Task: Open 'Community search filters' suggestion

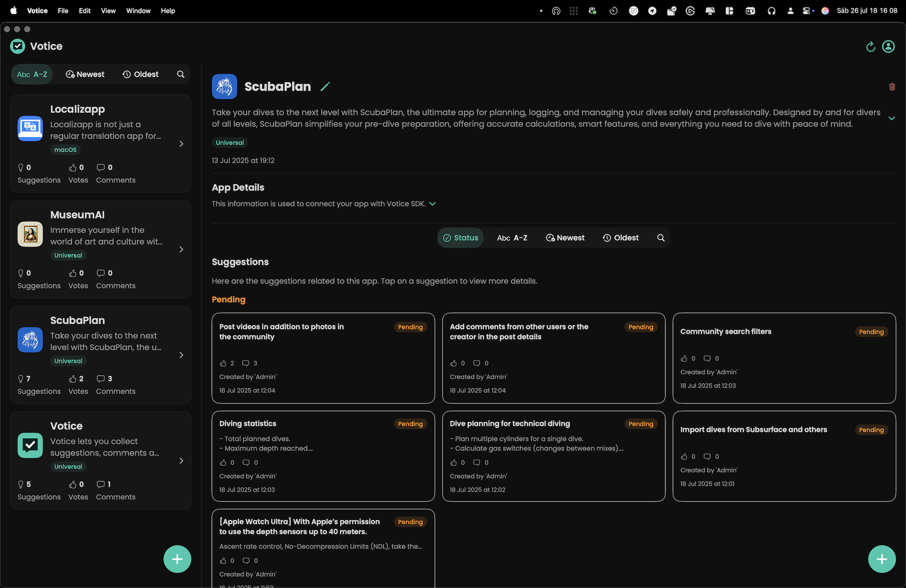Action: (784, 358)
